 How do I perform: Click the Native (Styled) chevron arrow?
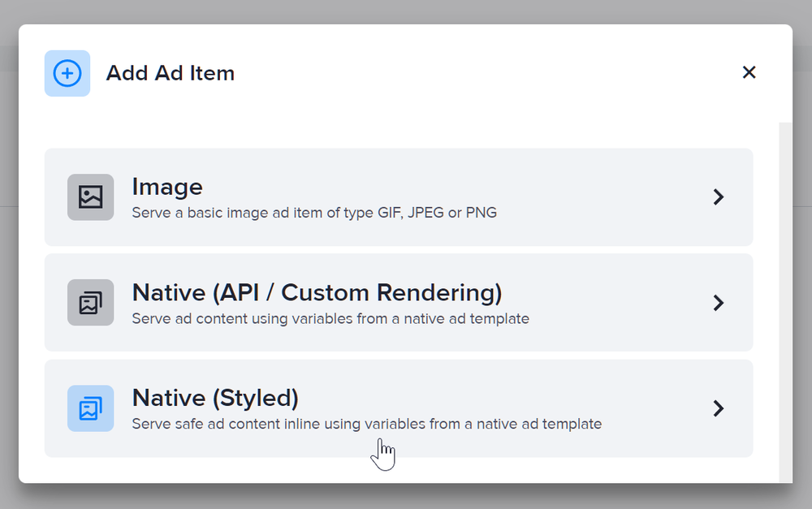[718, 408]
